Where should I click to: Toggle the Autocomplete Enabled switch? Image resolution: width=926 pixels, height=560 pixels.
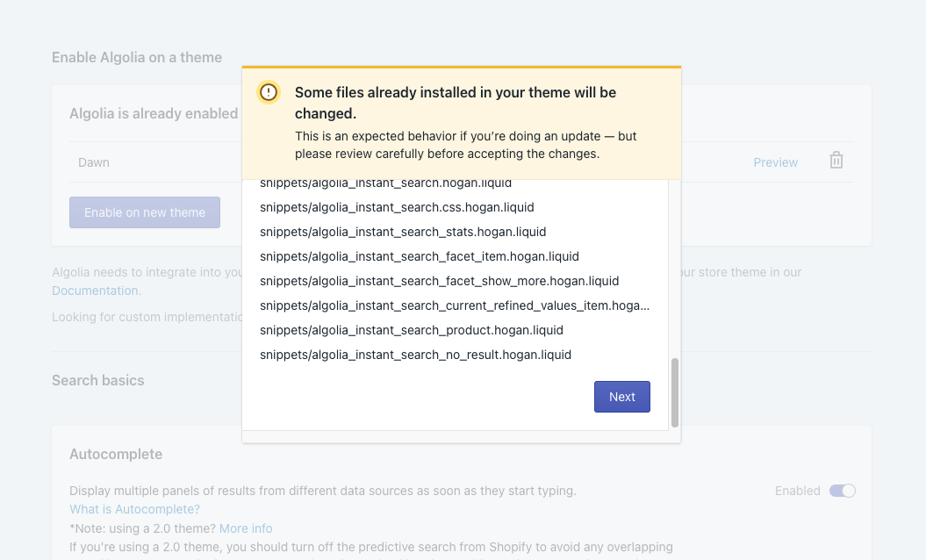point(842,491)
